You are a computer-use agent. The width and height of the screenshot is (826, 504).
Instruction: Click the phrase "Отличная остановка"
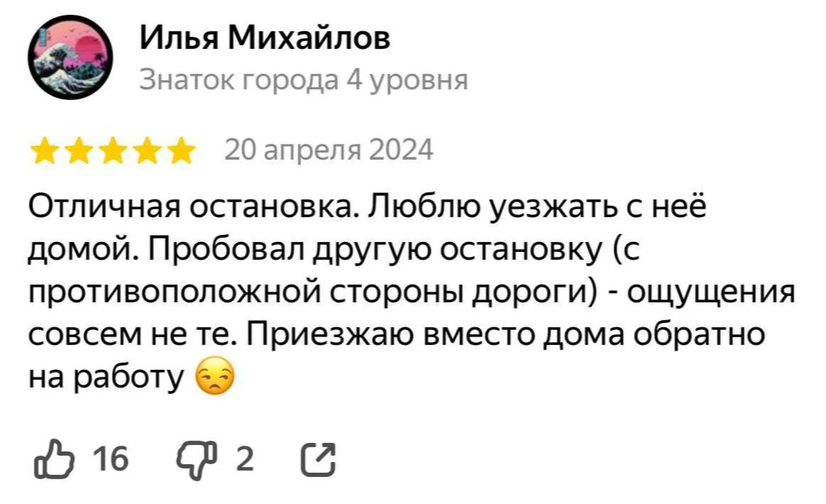click(x=189, y=209)
